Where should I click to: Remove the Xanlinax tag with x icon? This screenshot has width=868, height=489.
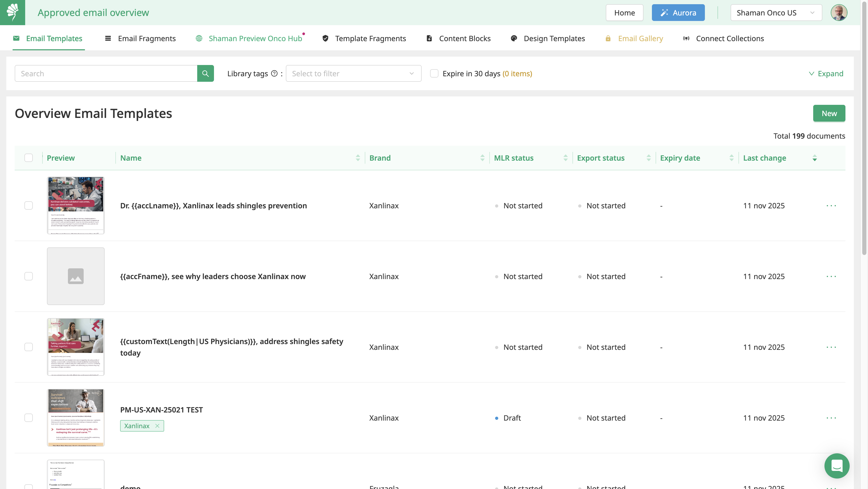[x=157, y=426]
